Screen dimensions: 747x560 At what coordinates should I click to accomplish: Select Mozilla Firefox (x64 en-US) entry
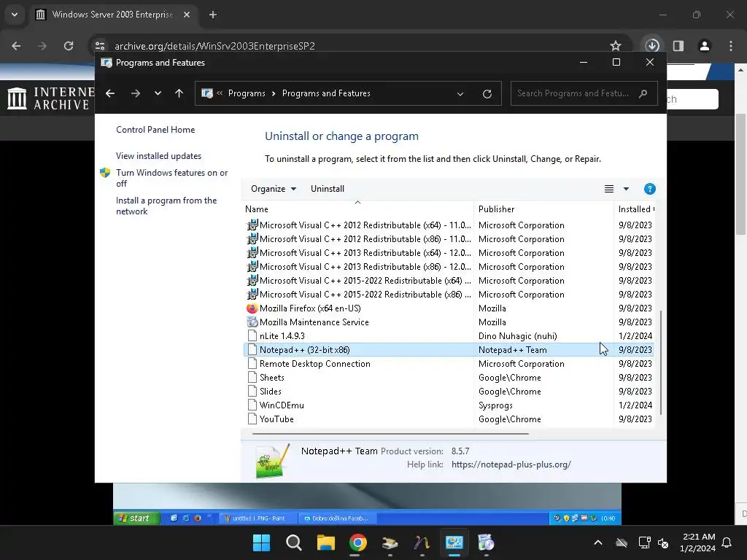click(x=449, y=308)
